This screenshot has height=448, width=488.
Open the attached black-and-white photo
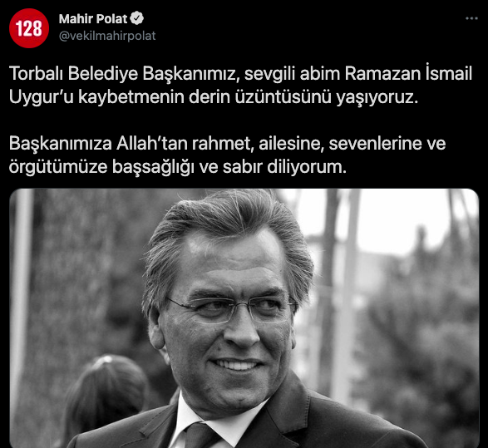pos(244,318)
